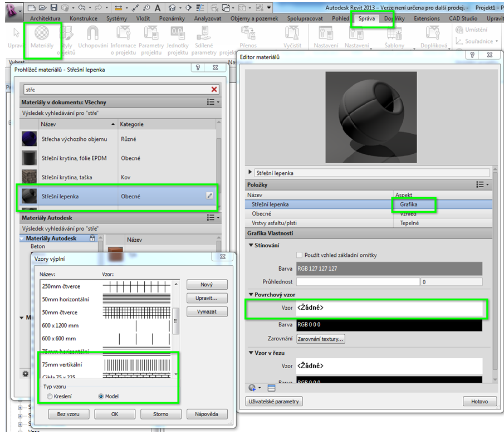Select the Kreslení pattern type radio button
504x434 pixels.
[50, 396]
